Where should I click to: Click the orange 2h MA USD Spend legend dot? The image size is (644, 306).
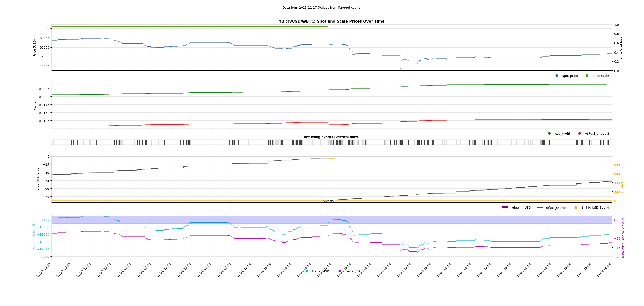576,208
